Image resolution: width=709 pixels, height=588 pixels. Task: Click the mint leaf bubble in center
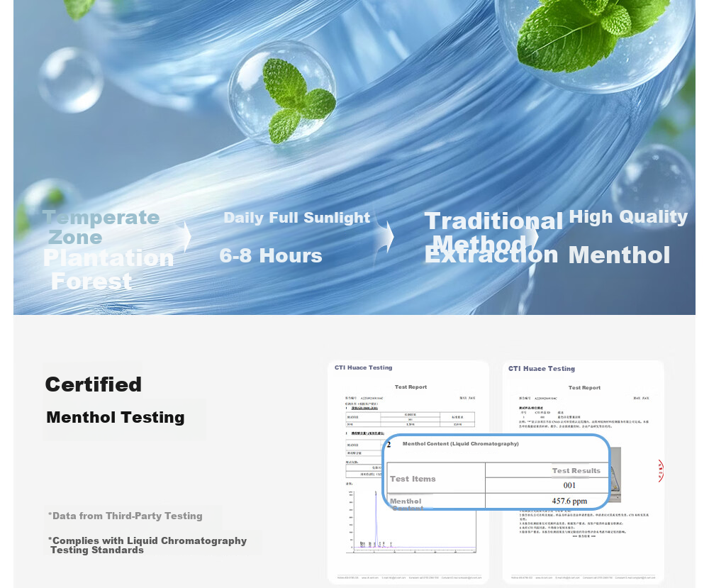click(x=282, y=93)
